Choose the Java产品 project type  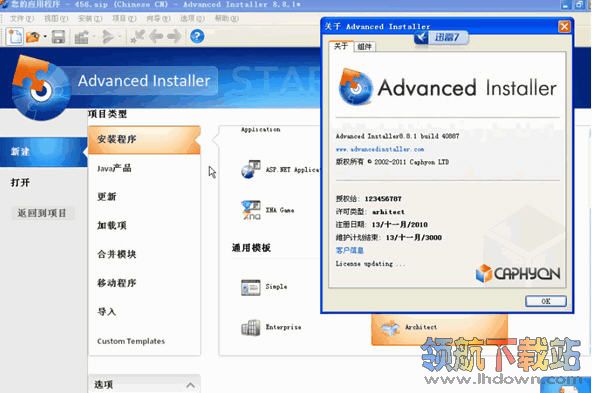[114, 168]
